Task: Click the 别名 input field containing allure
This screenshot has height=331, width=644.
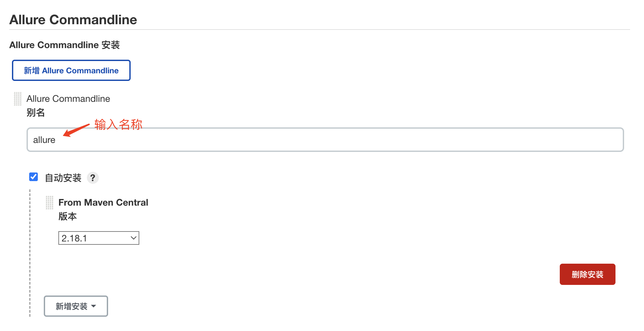Action: pyautogui.click(x=325, y=140)
